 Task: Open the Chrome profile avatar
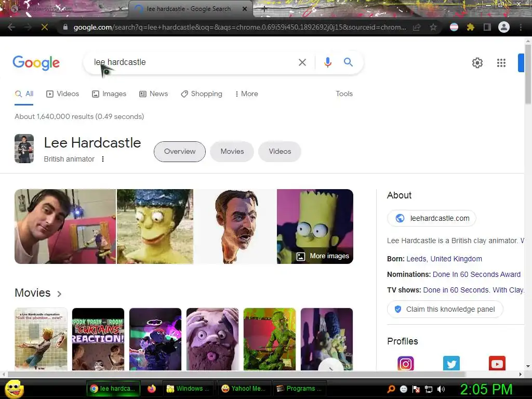click(x=504, y=27)
